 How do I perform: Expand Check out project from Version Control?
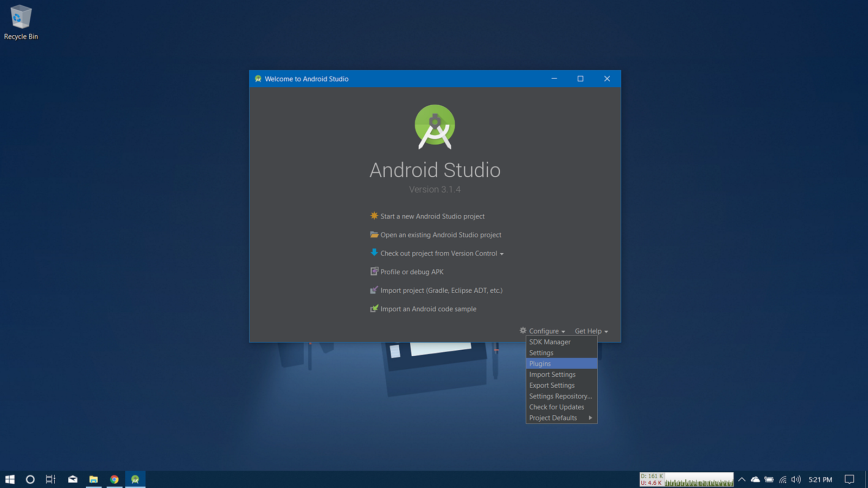[x=442, y=253]
